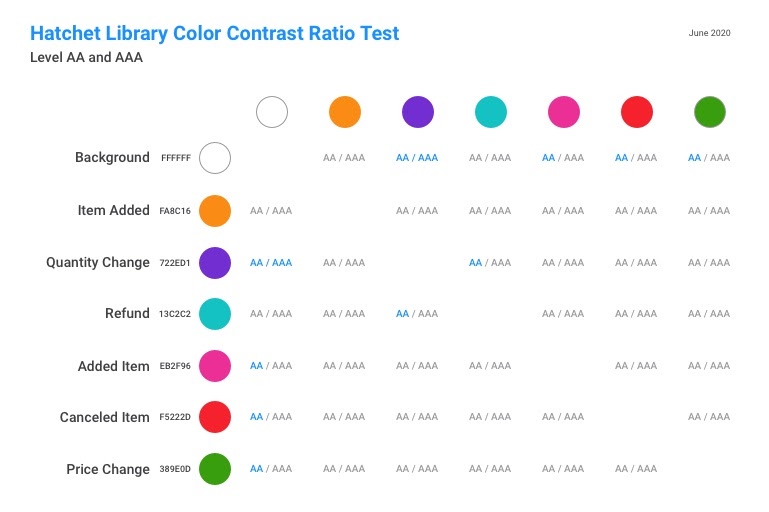The image size is (769, 512).
Task: Click the white swatch beside the Background label
Action: [215, 158]
